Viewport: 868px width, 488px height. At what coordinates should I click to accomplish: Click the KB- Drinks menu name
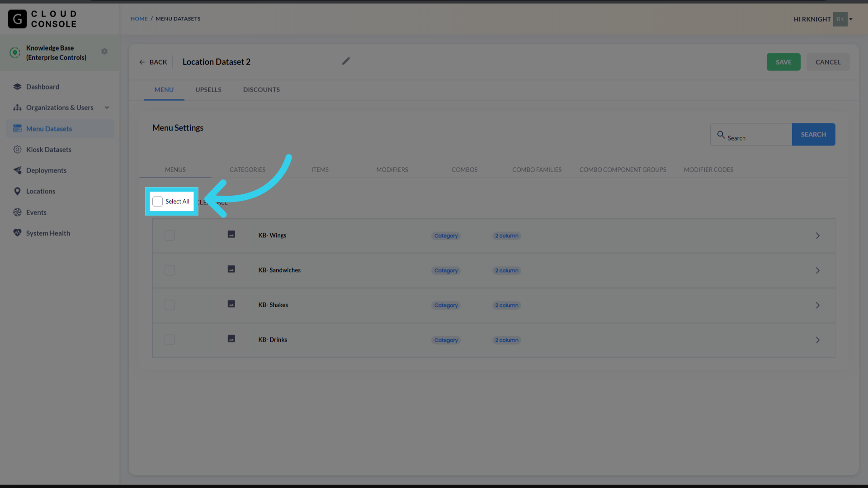273,340
